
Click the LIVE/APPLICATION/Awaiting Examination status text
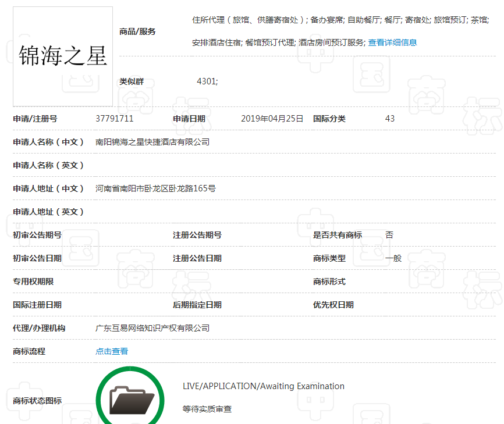263,386
